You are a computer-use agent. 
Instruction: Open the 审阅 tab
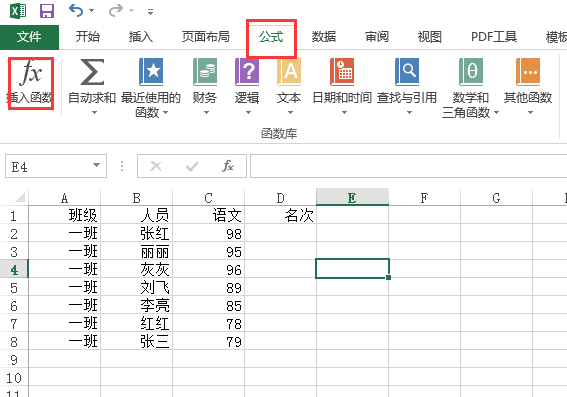pos(377,37)
